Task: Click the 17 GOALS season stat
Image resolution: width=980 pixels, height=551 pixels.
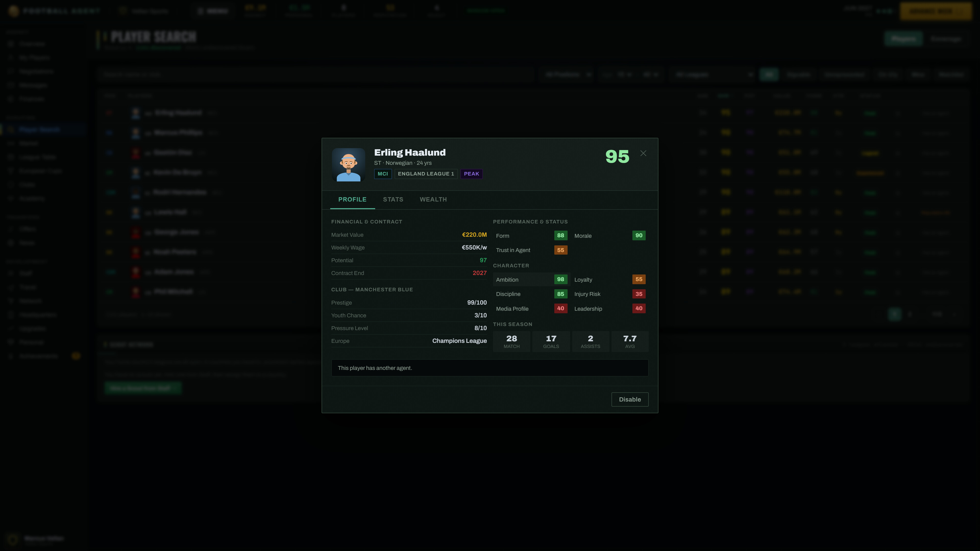Action: [551, 342]
